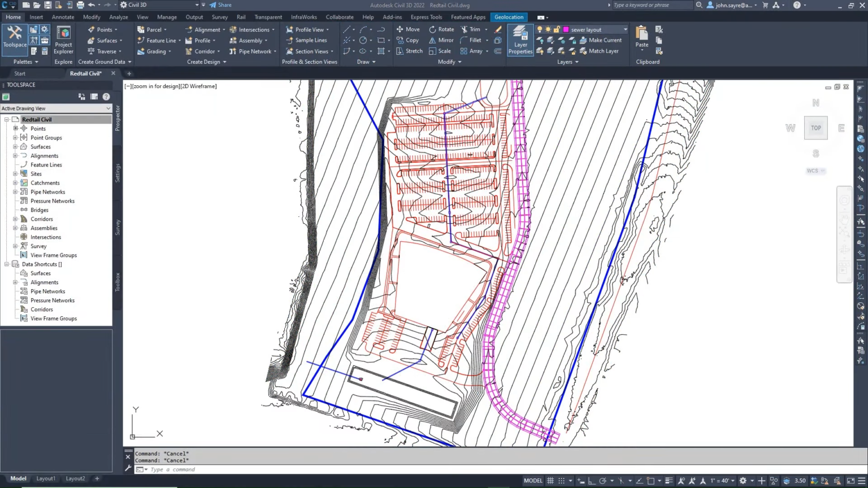The image size is (868, 488).
Task: Click the Match Layer button
Action: [x=599, y=51]
